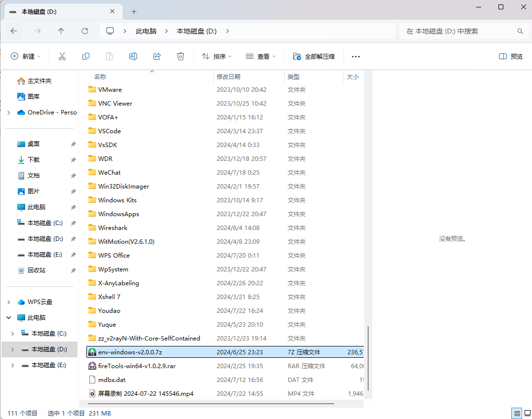Image resolution: width=532 pixels, height=419 pixels.
Task: Open the 新建 dropdown
Action: [x=26, y=56]
